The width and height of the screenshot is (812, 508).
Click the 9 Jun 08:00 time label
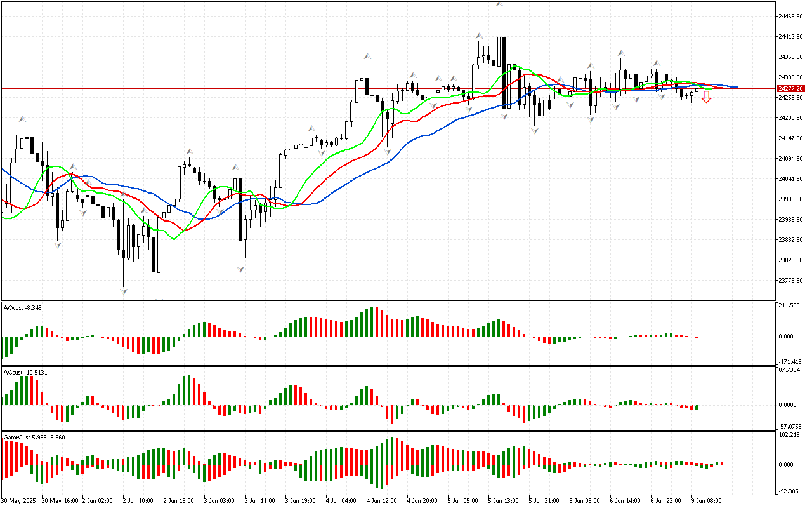coord(707,501)
